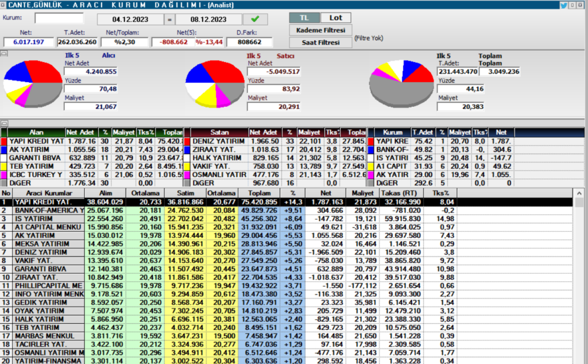Image resolution: width=588 pixels, height=364 pixels.
Task: Click the blue marker beside AK YATIRIM
Action: pos(5,150)
